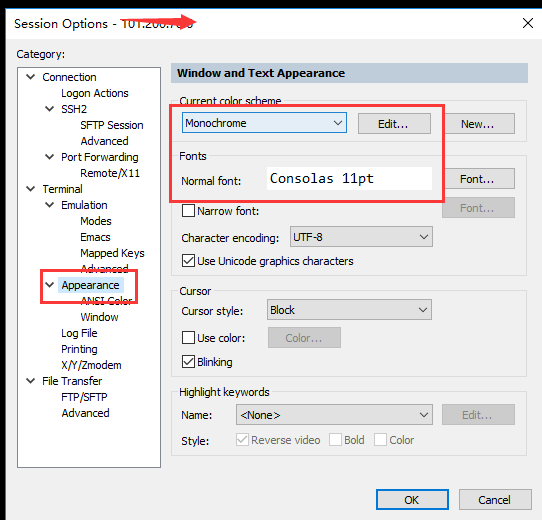Open the Monochrome color scheme dropdown
Viewport: 542px width, 520px height.
(x=264, y=123)
